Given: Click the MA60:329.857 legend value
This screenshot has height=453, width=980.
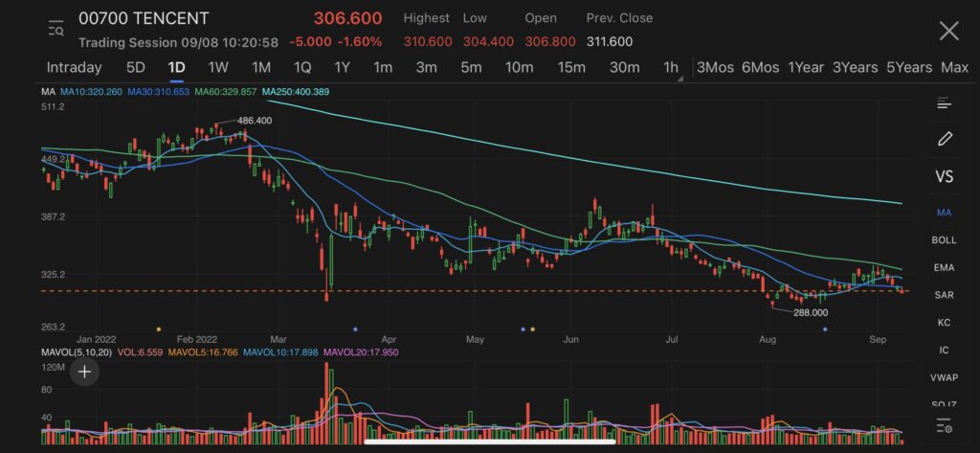Looking at the screenshot, I should point(226,92).
